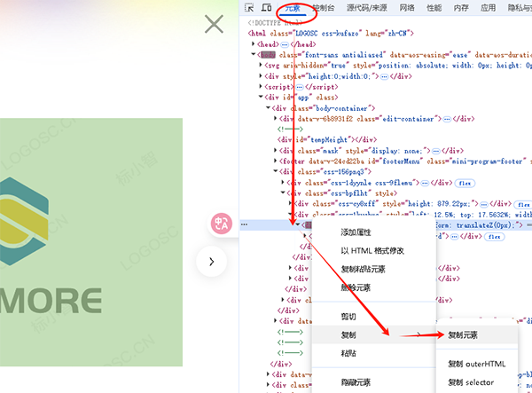The image size is (532, 393).
Task: Select the DOCTYPE html line
Action: tap(275, 23)
